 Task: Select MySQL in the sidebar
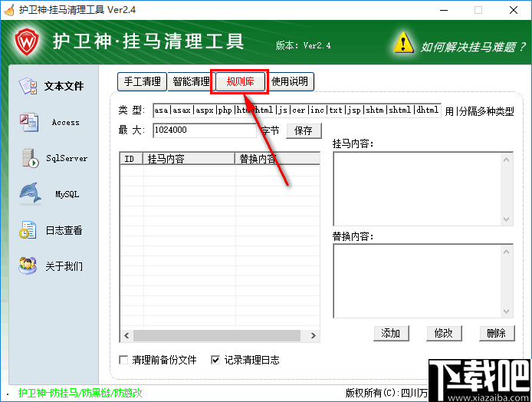pos(67,194)
